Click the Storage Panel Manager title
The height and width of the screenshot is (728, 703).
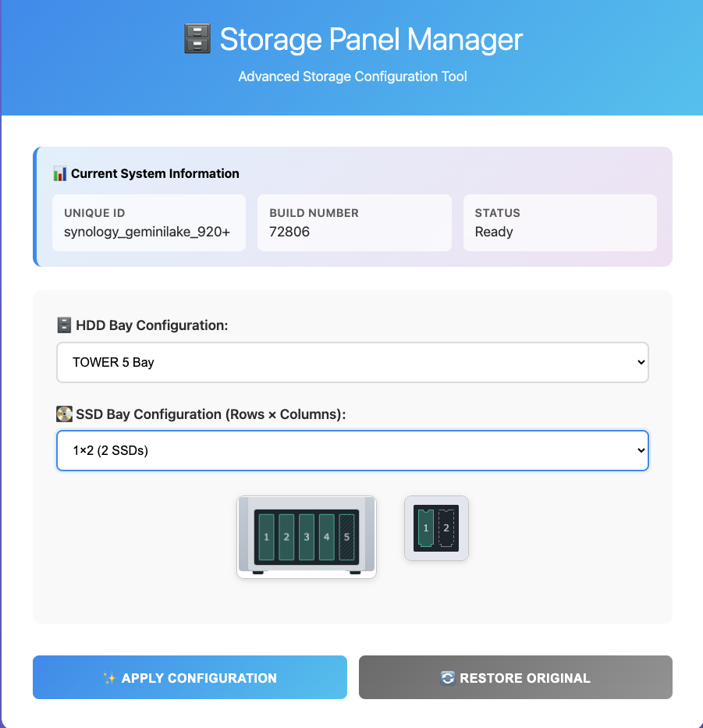[x=371, y=40]
